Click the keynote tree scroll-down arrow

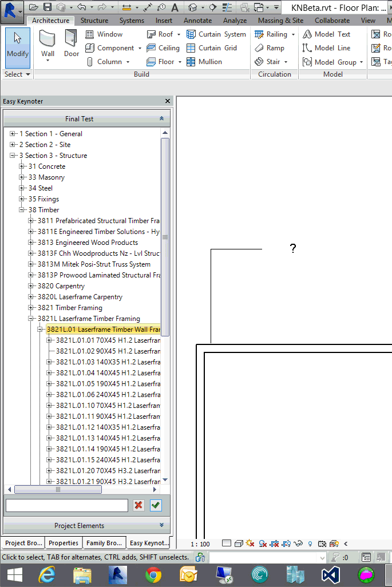pos(165,480)
